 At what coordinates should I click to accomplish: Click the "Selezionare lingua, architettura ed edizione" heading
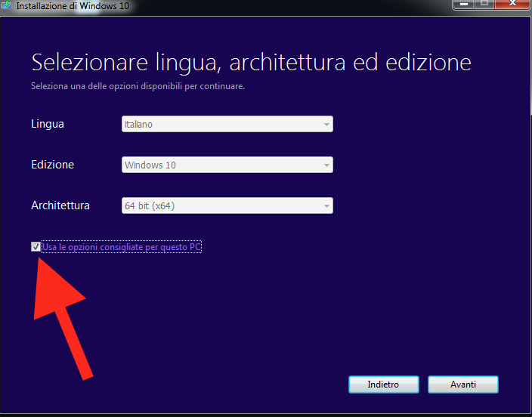coord(251,63)
